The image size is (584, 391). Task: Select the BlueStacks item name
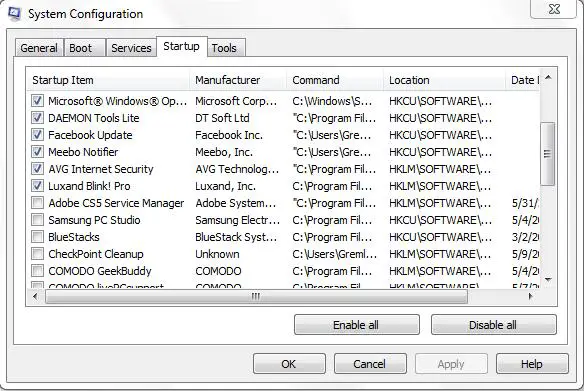(x=74, y=237)
